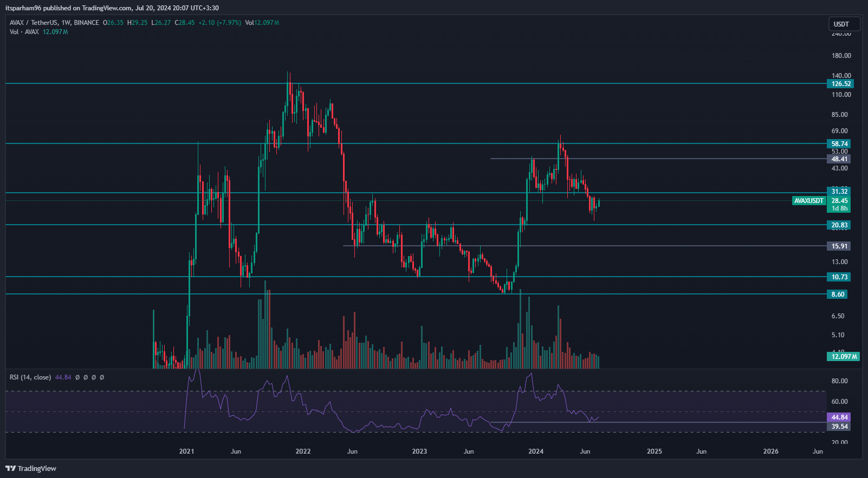Click the 2024 time axis label
The image size is (868, 478).
pos(536,451)
